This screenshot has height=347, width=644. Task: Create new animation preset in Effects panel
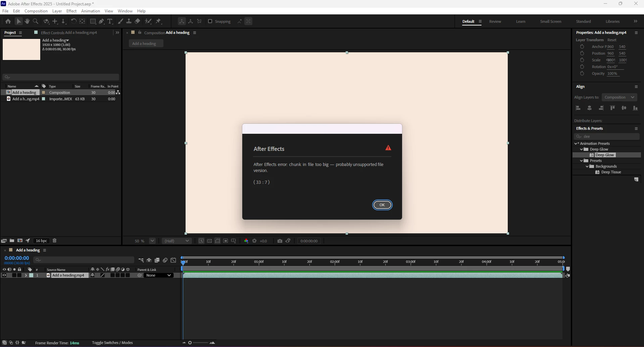click(636, 180)
